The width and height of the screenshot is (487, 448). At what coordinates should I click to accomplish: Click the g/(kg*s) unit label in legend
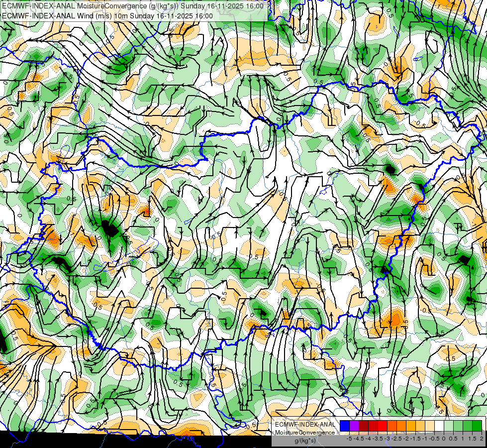coord(305,441)
